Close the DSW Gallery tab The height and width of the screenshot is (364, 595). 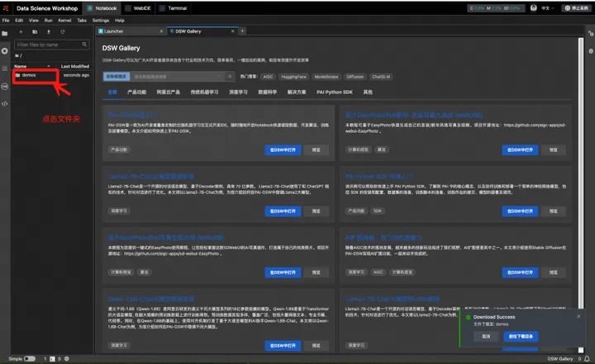pyautogui.click(x=232, y=31)
